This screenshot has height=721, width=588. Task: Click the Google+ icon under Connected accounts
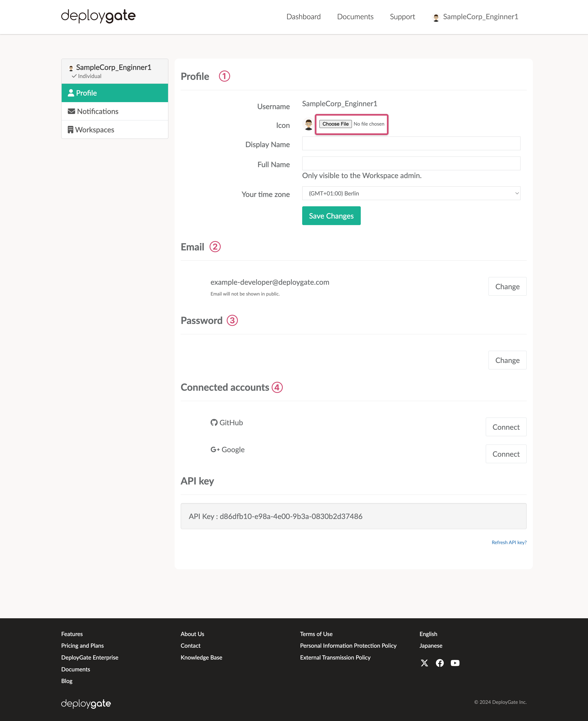click(215, 449)
